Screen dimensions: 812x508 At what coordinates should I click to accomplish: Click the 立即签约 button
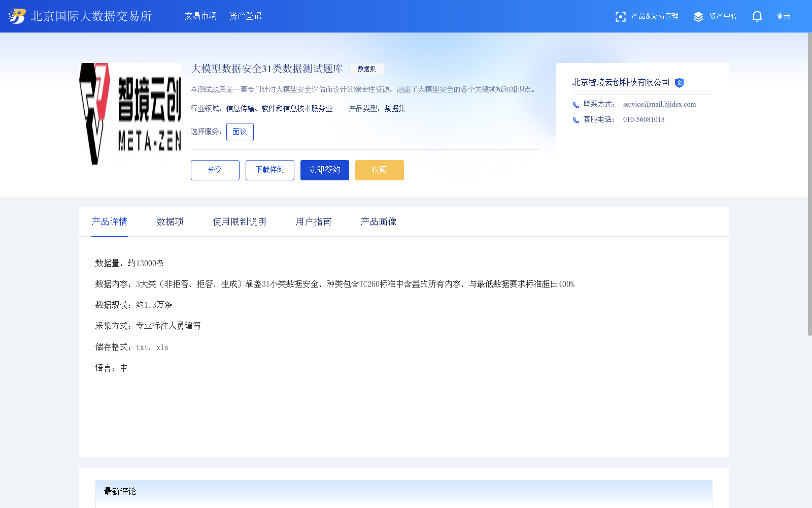click(325, 170)
